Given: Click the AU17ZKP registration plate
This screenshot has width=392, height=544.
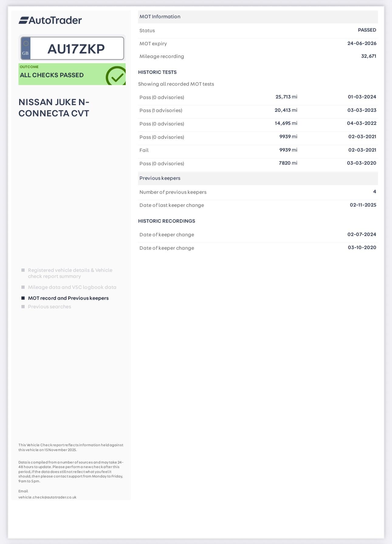Looking at the screenshot, I should point(76,49).
